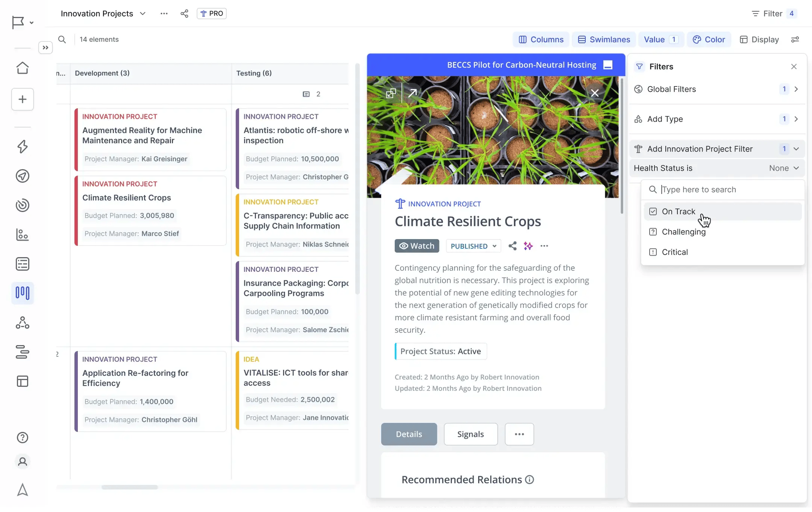Open the user profile icon
The height and width of the screenshot is (512, 812).
[x=23, y=462]
